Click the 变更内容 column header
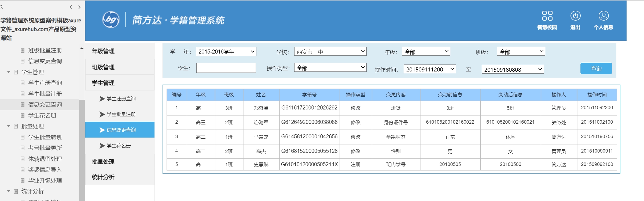This screenshot has width=644, height=201. (x=396, y=94)
